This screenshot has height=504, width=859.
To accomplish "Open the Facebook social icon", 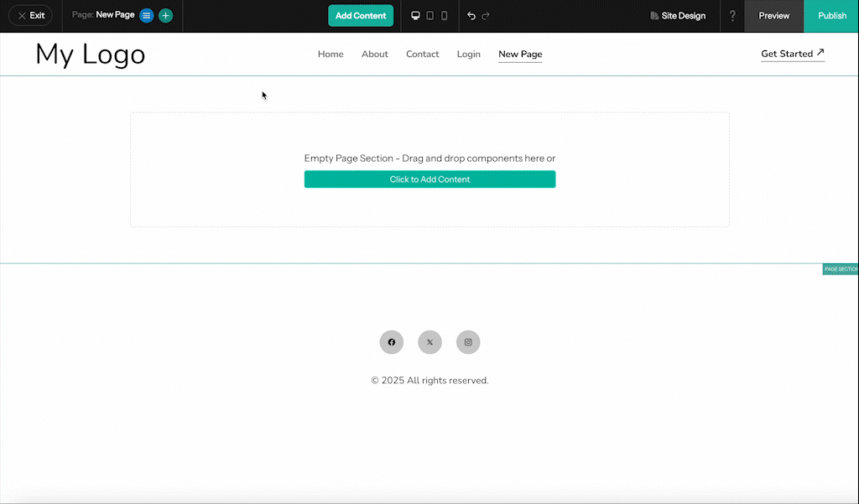I will coord(391,342).
